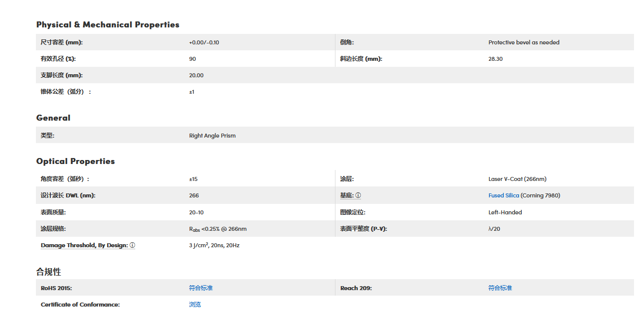Click the Right Angle Prism value
Screen dimensions: 644x327
pos(212,136)
